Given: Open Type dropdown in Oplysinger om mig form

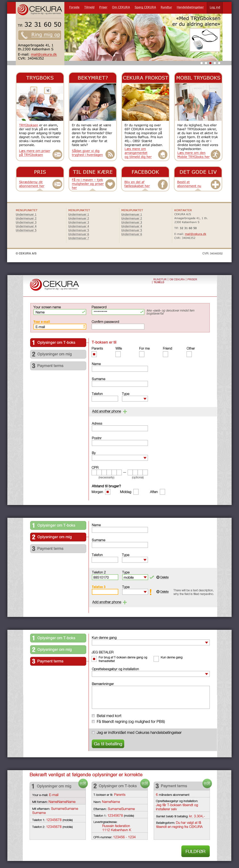Looking at the screenshot, I should [x=135, y=560].
